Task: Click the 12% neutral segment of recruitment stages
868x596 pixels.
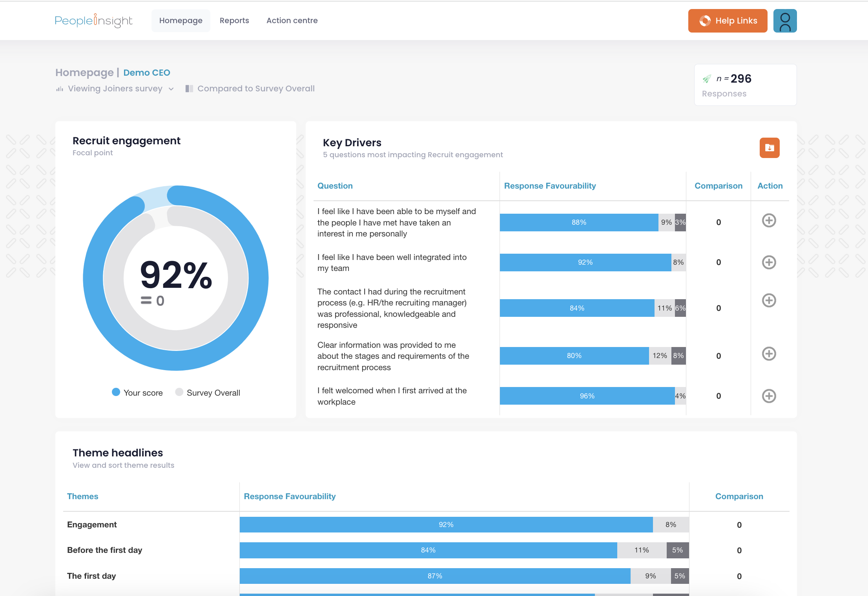Action: (660, 356)
